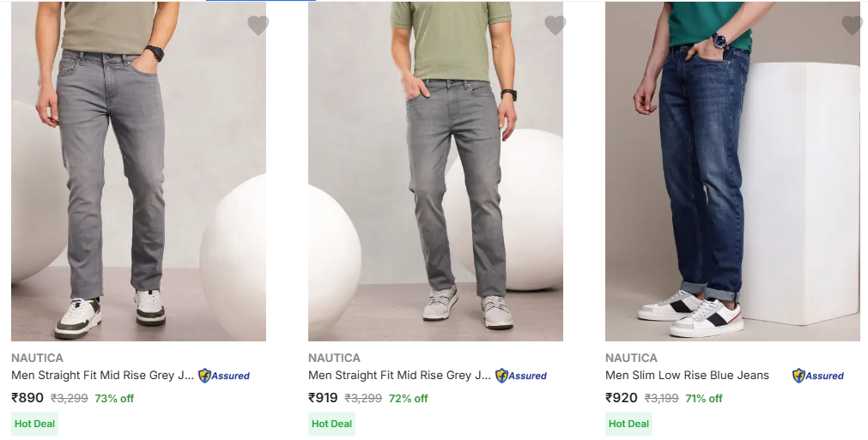This screenshot has height=440, width=868.
Task: Click the NAUTICA brand name above the ₹890 jeans
Action: [x=37, y=358]
